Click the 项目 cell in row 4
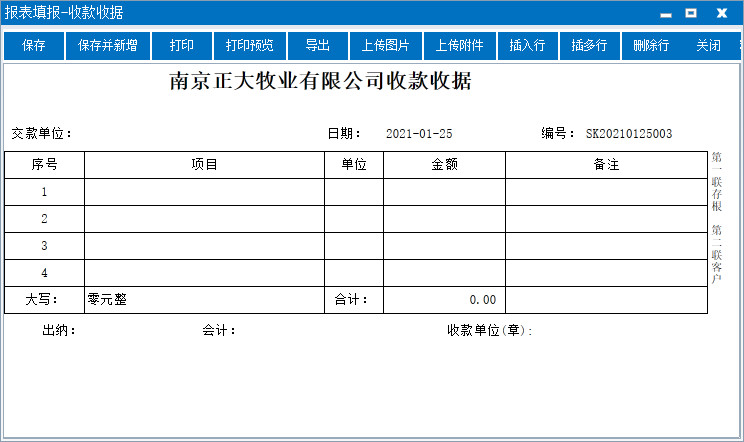 (205, 273)
